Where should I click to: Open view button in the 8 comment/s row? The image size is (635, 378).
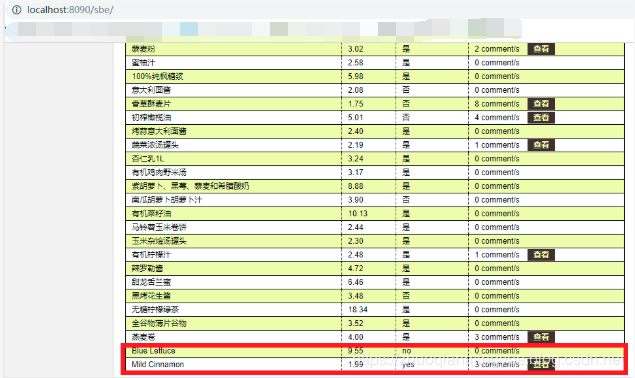click(x=541, y=104)
